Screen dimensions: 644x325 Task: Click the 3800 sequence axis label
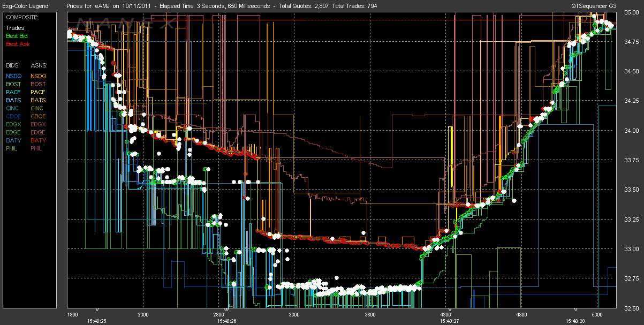coord(370,315)
